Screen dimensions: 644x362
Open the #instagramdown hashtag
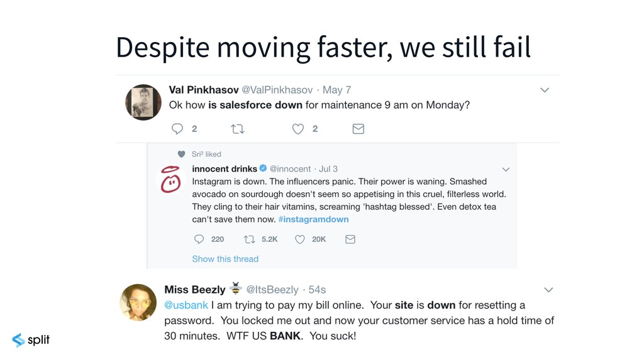tap(313, 219)
